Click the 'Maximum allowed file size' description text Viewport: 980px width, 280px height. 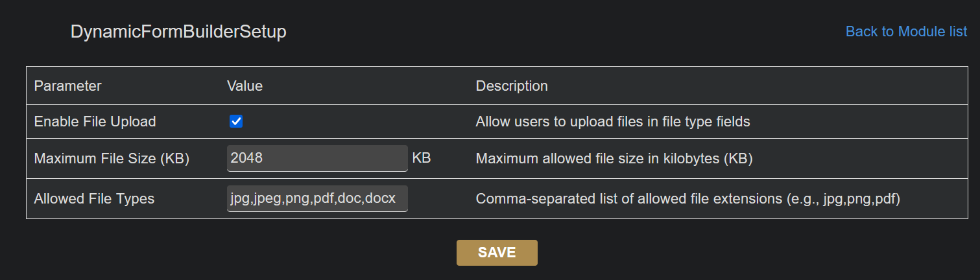[614, 159]
